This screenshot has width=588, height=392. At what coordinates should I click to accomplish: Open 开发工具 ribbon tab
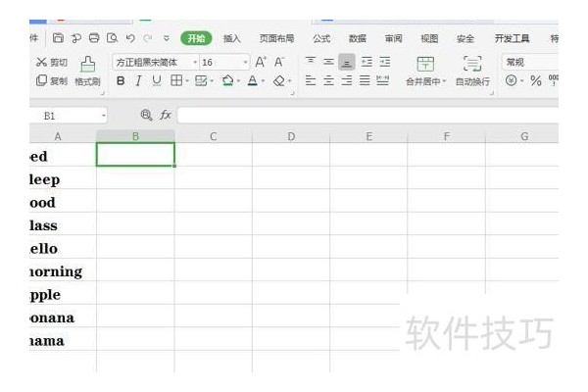(512, 38)
